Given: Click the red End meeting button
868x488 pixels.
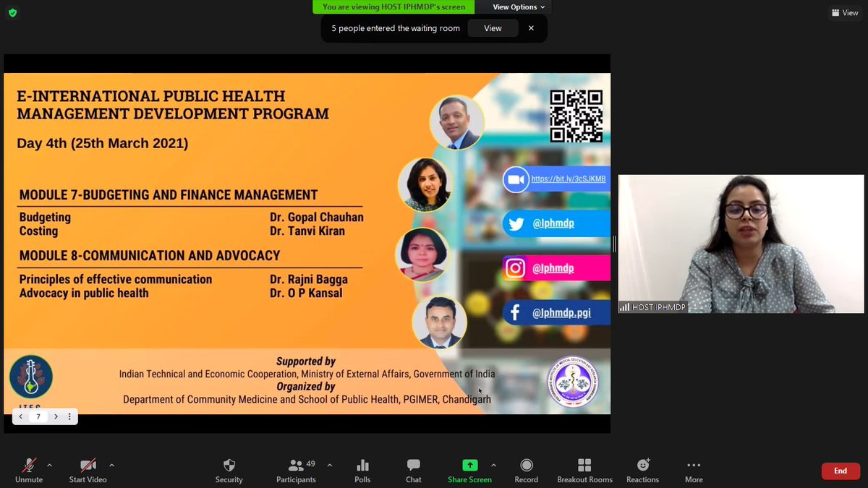Looking at the screenshot, I should pyautogui.click(x=841, y=471).
